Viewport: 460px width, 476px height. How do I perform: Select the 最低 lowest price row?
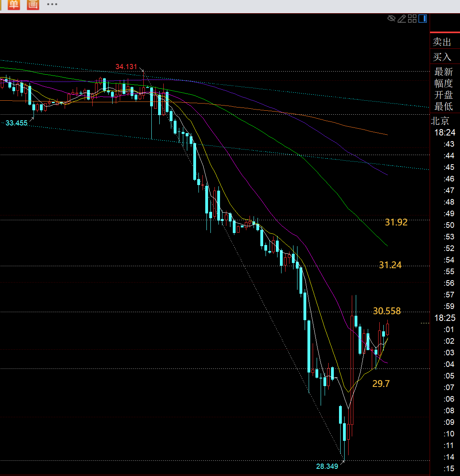(x=444, y=107)
